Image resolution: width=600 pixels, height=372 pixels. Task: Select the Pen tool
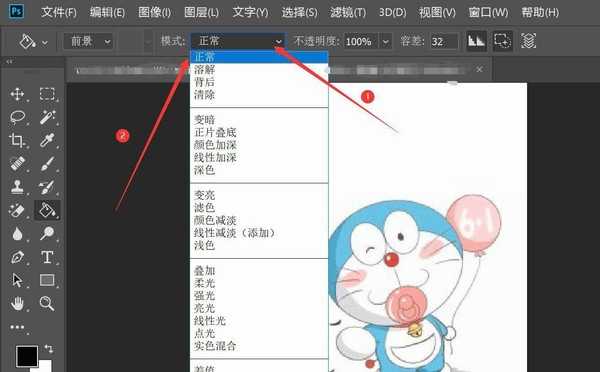pos(17,257)
